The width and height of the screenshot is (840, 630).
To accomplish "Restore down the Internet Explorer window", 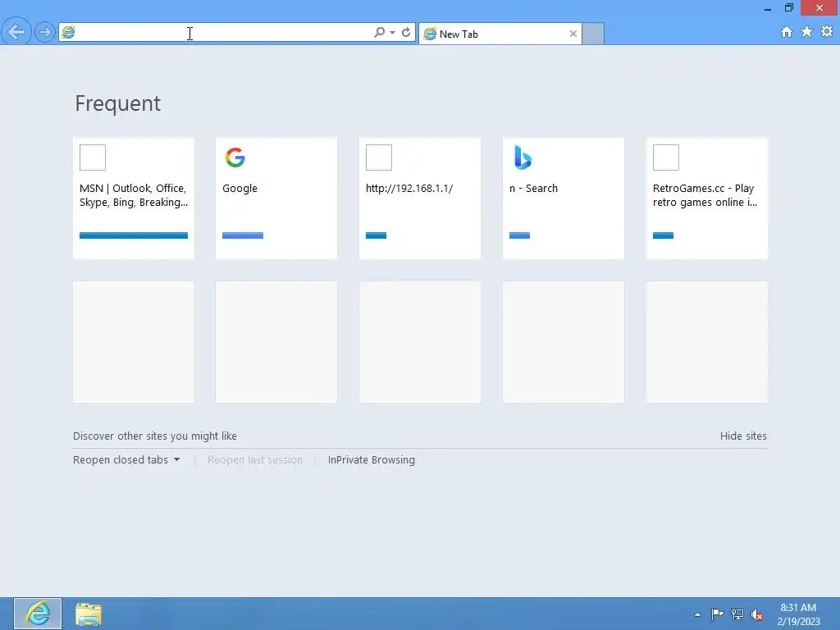I will coord(788,8).
